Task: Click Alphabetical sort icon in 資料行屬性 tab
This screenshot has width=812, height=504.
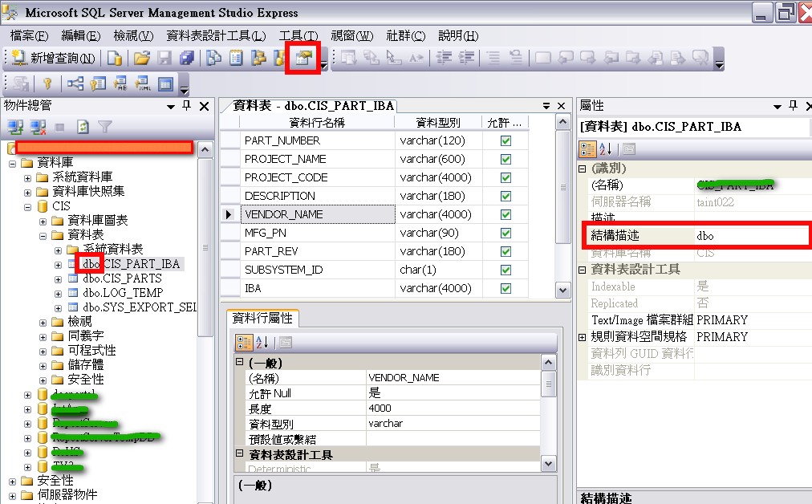Action: coord(262,343)
